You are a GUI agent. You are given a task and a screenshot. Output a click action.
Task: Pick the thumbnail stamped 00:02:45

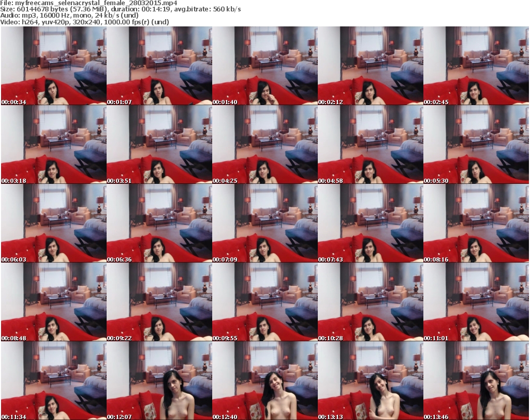(x=476, y=66)
